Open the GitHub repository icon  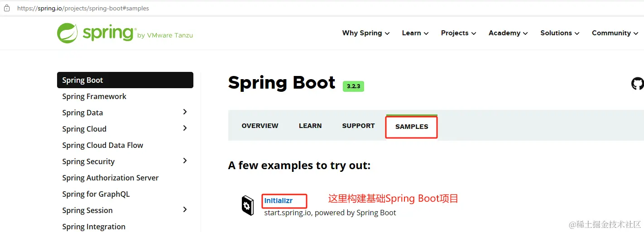pos(638,84)
